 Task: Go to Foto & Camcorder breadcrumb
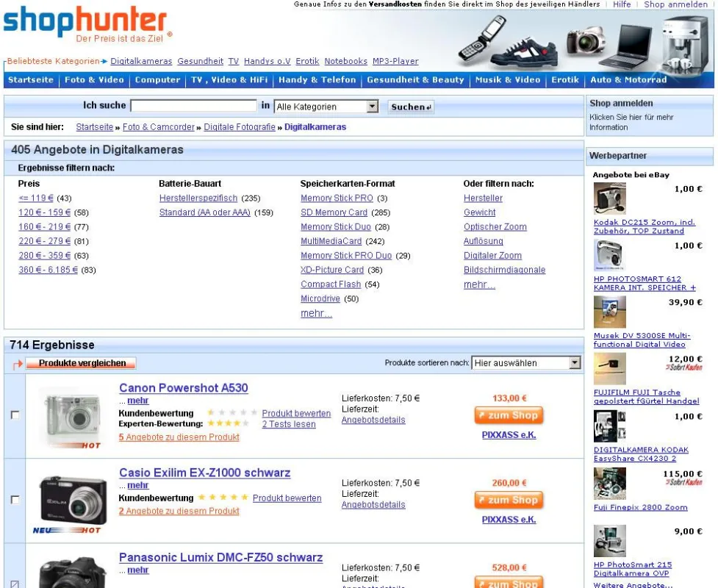(x=159, y=127)
